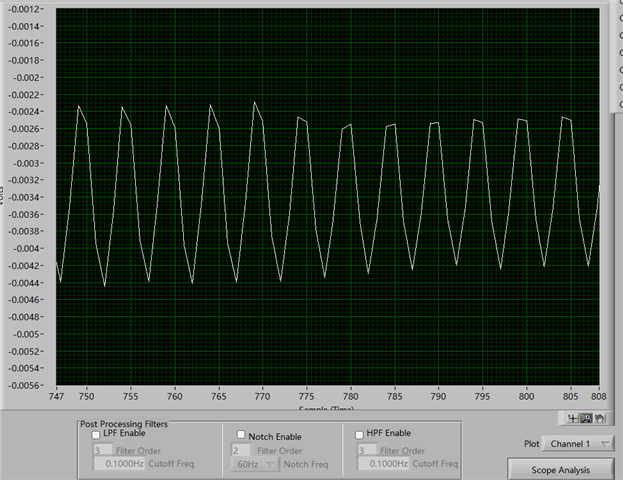The image size is (623, 480).
Task: Select y-axis bottom value -0.0056
Action: [24, 385]
